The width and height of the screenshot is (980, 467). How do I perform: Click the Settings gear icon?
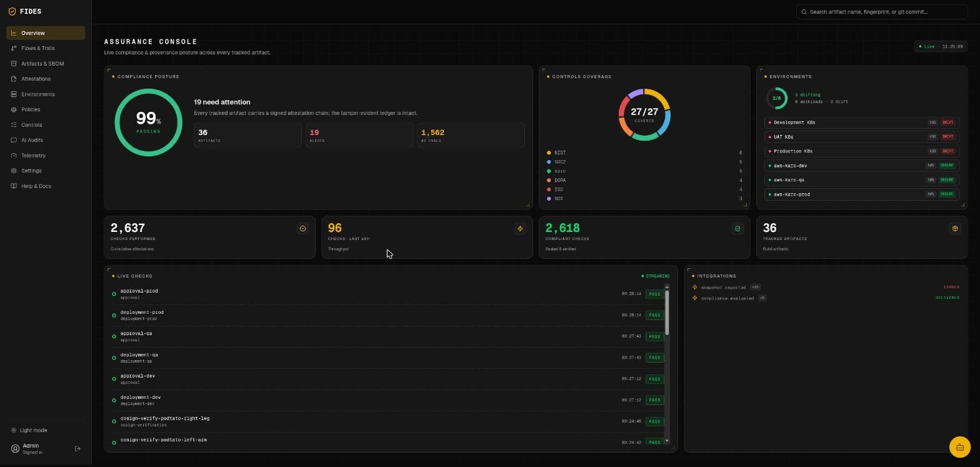[14, 171]
